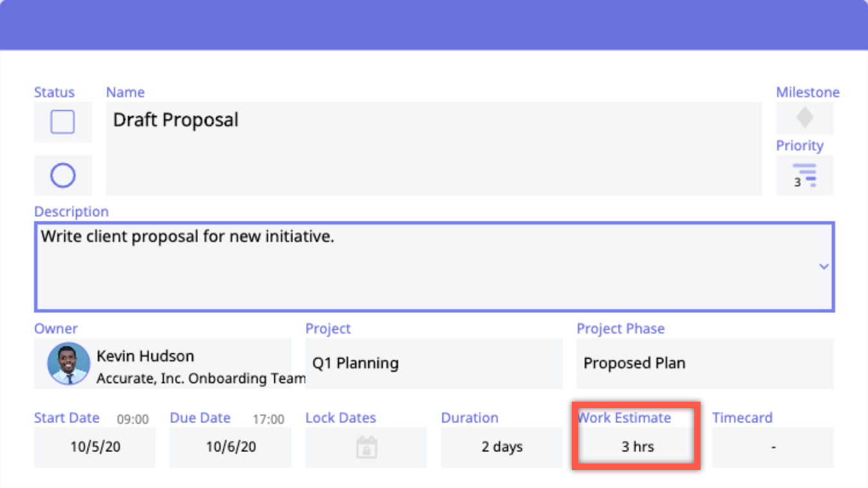Click the 17:00 due time
The height and width of the screenshot is (488, 868).
(269, 419)
